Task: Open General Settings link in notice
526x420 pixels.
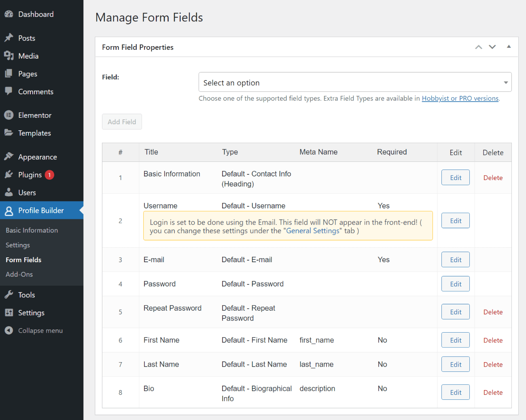Action: click(x=313, y=231)
